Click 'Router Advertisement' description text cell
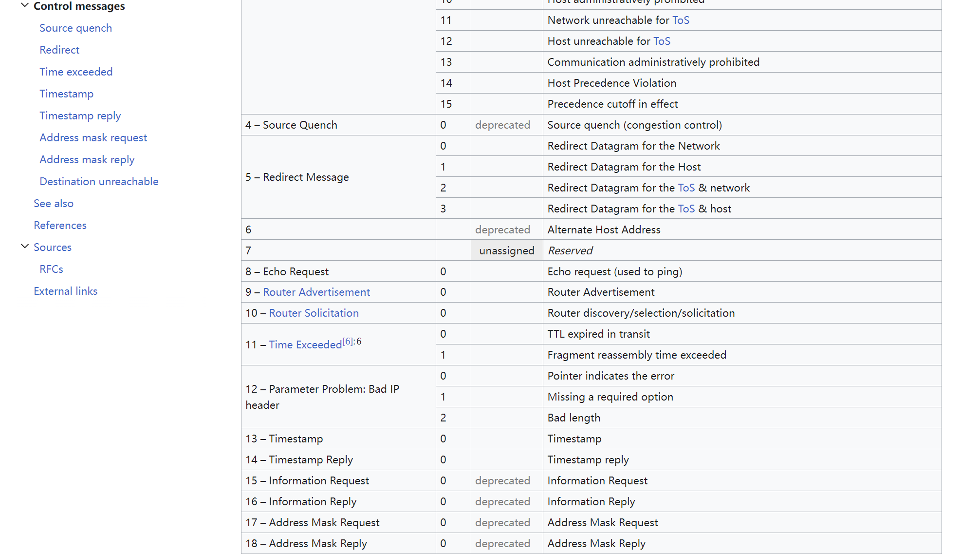 tap(742, 292)
